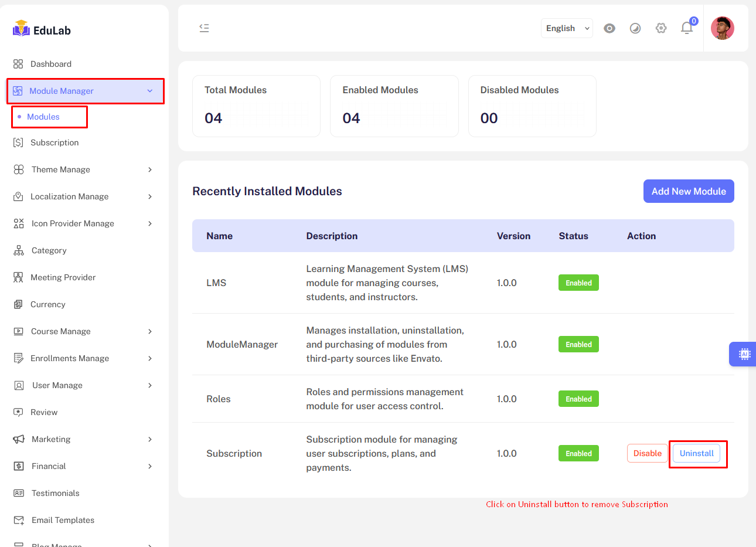This screenshot has height=547, width=756.
Task: Open the English language dropdown
Action: pos(566,28)
